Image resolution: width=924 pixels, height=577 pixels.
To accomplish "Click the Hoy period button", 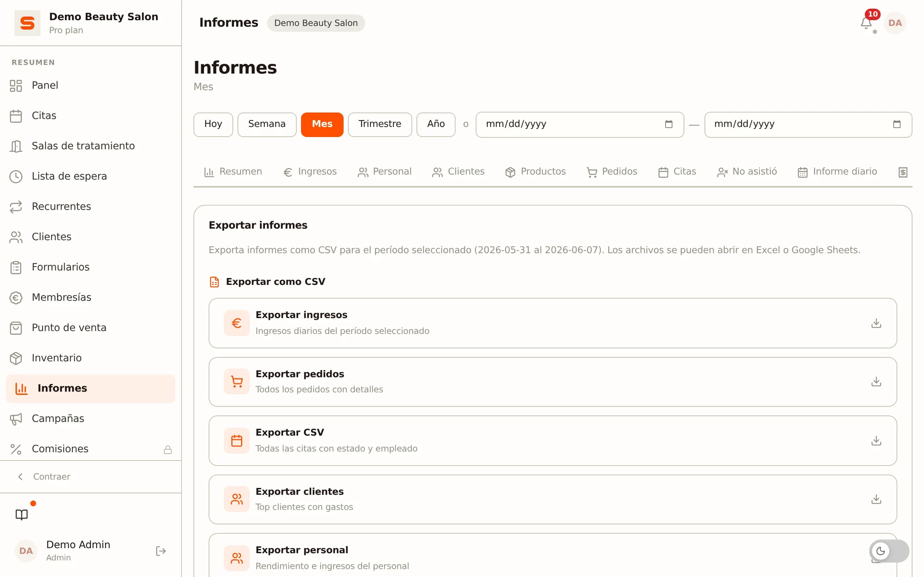I will pos(213,124).
